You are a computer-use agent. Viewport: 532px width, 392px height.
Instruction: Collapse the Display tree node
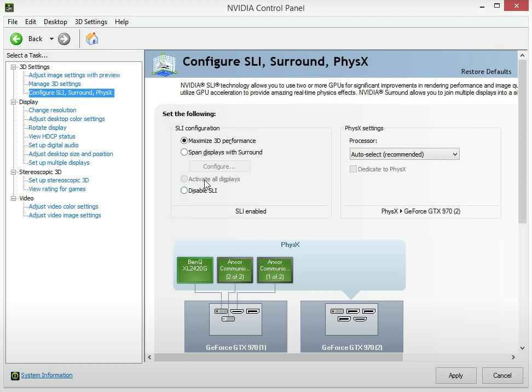pos(13,102)
